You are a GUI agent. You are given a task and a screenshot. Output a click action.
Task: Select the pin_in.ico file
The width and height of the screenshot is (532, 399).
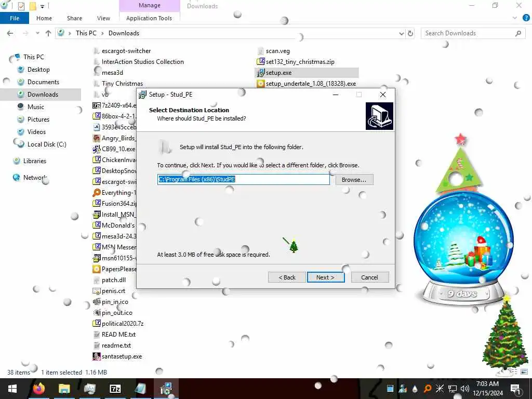[x=115, y=302]
